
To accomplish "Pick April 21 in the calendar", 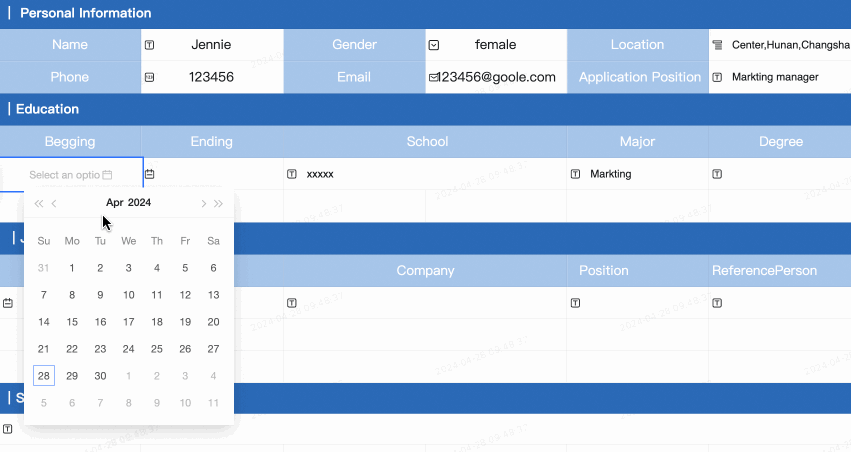I will [x=44, y=349].
